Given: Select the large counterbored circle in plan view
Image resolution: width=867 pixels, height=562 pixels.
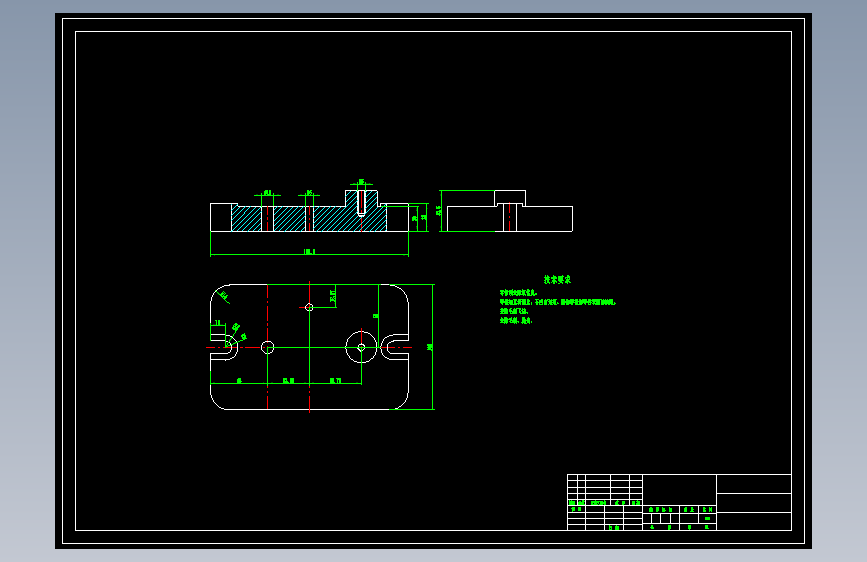Looking at the screenshot, I should pos(361,347).
